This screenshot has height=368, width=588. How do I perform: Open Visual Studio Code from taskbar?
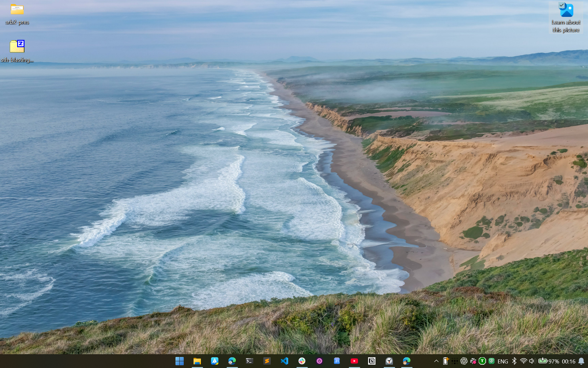285,361
